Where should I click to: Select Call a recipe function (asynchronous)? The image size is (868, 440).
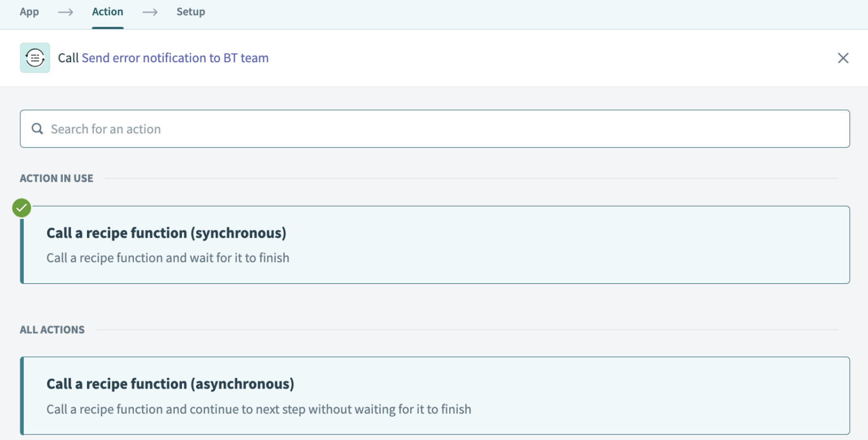435,395
